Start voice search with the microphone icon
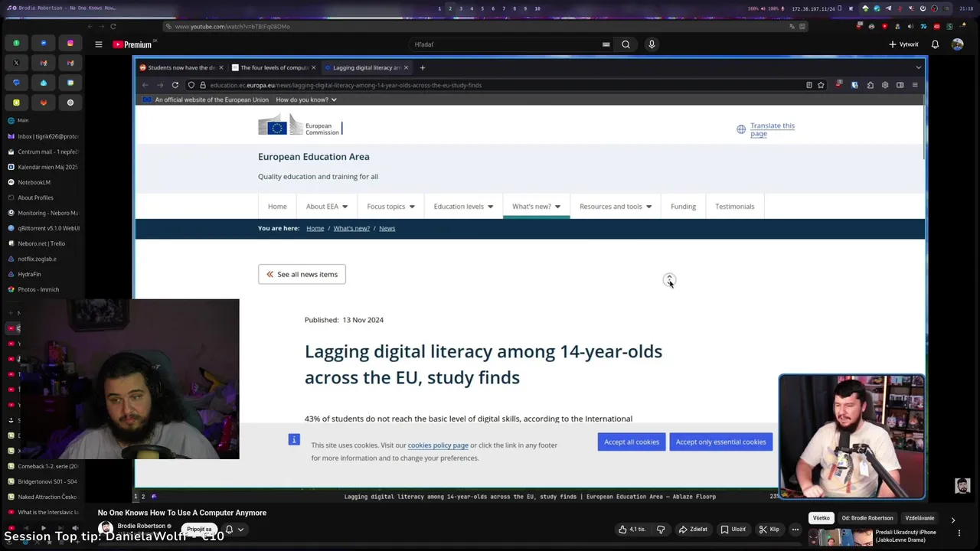The width and height of the screenshot is (980, 551). click(652, 44)
